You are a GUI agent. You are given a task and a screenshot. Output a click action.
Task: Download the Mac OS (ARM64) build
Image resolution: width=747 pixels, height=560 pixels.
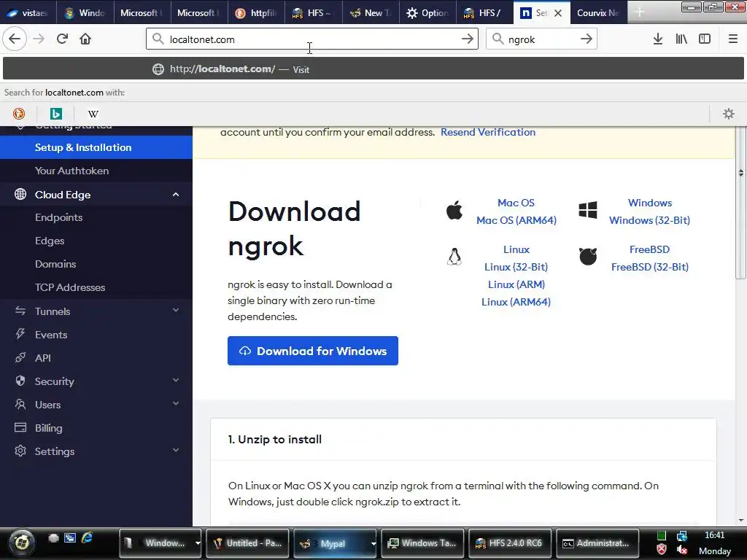click(516, 220)
